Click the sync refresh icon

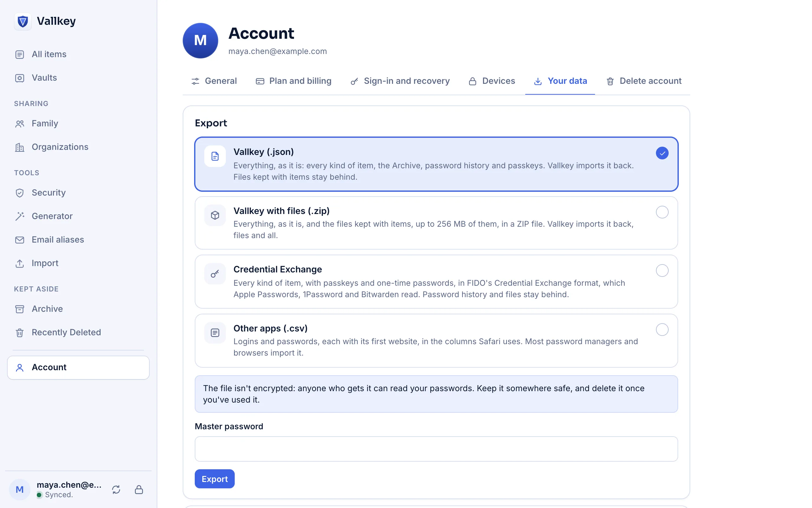point(116,490)
